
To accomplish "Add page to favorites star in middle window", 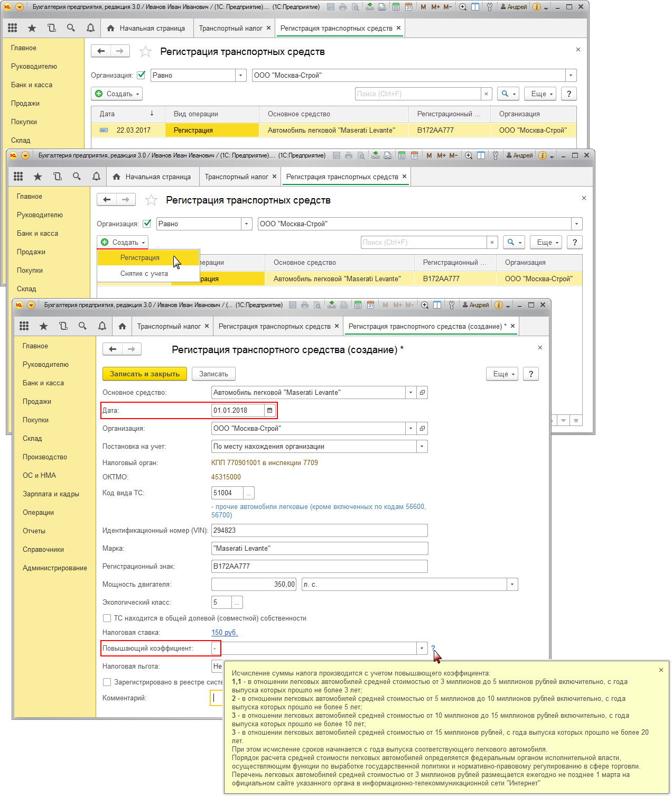I will [x=151, y=200].
